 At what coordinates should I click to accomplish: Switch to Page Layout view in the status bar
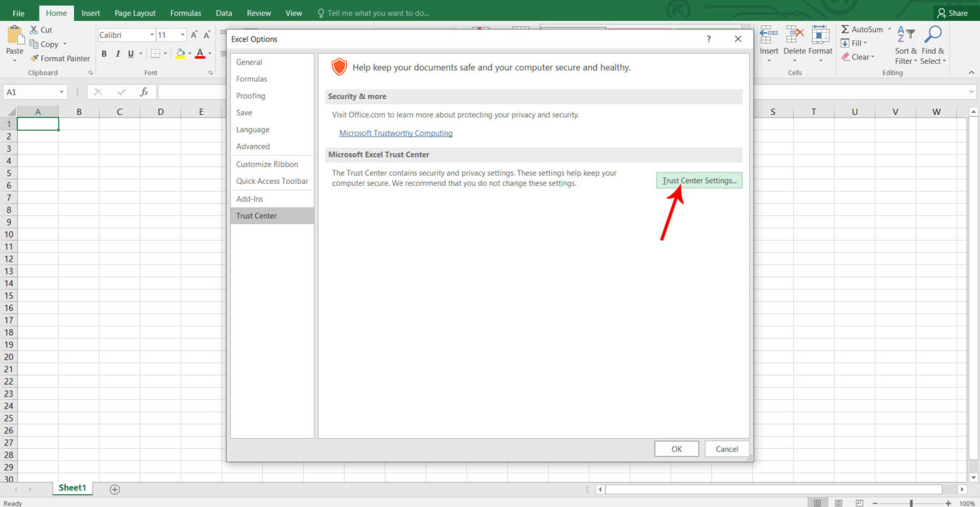tap(839, 503)
